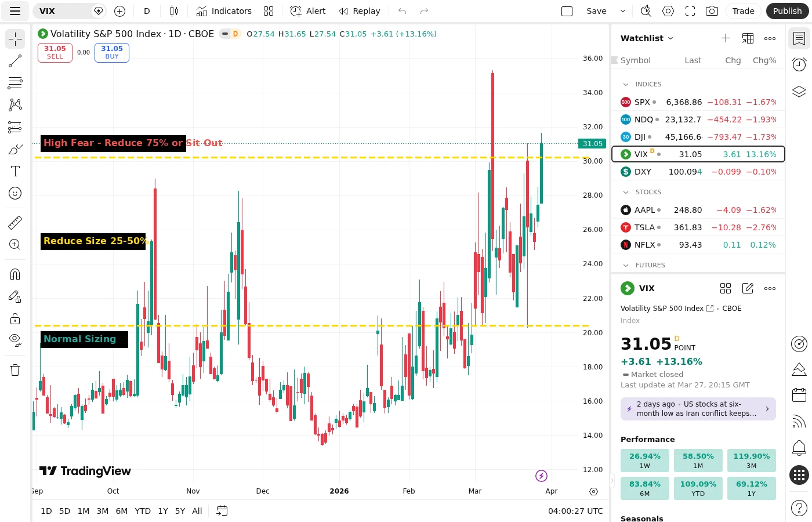Collapse the INDICES watchlist section
This screenshot has width=812, height=522.
pyautogui.click(x=626, y=85)
